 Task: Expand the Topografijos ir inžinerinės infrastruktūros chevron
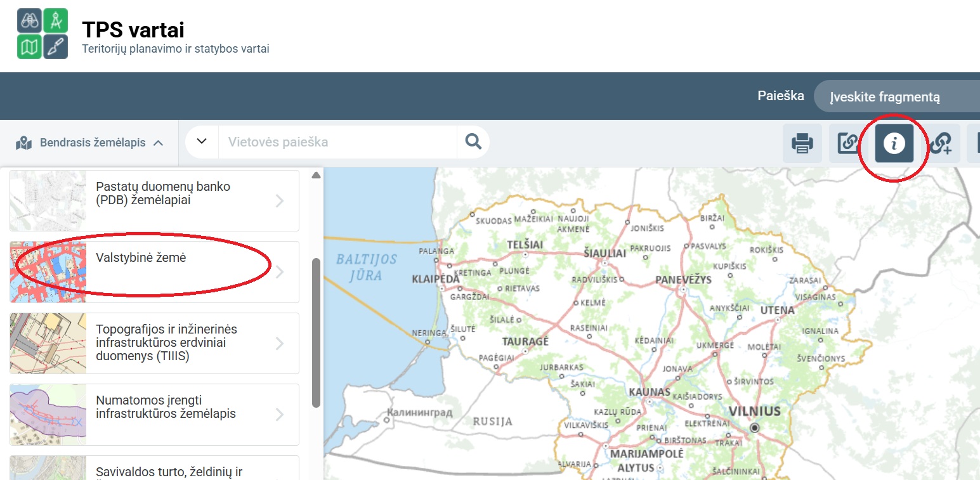[x=280, y=343]
